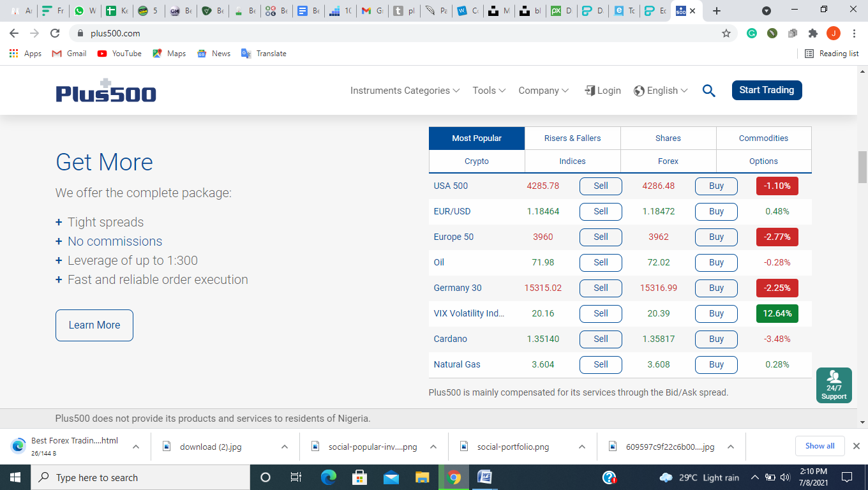Switch to the Indices tab

pyautogui.click(x=572, y=161)
